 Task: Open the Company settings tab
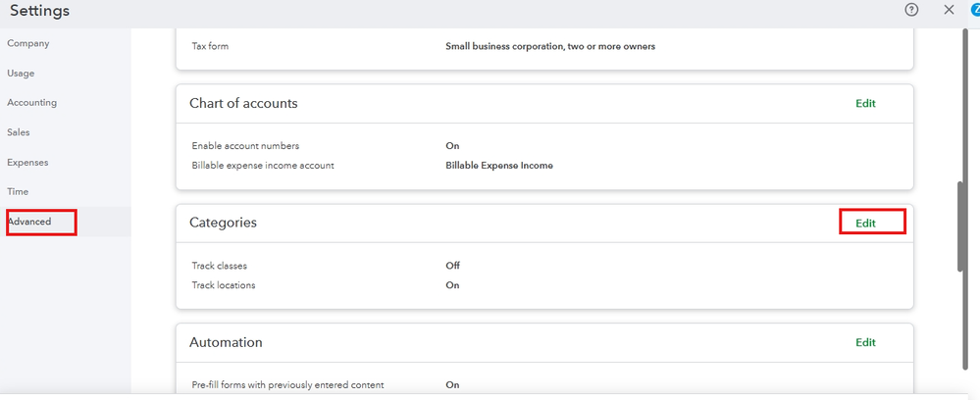[x=27, y=43]
